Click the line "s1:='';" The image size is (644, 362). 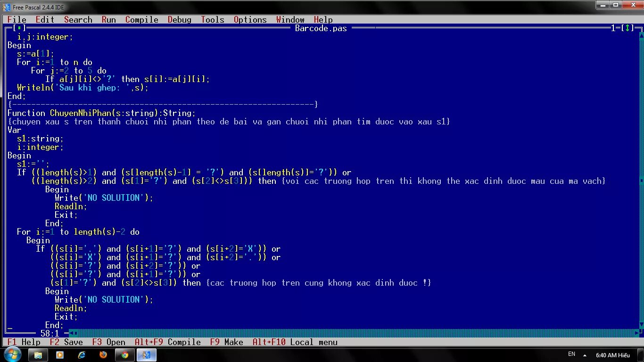pyautogui.click(x=33, y=164)
